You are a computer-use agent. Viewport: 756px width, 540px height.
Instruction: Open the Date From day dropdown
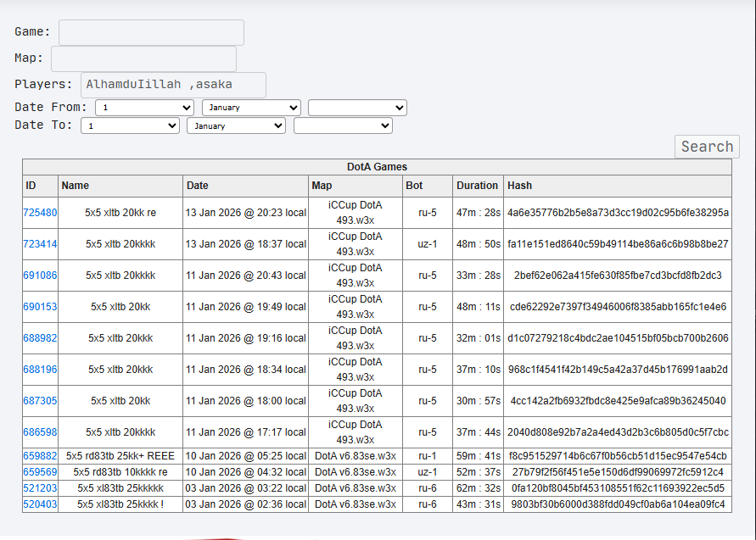coord(144,108)
